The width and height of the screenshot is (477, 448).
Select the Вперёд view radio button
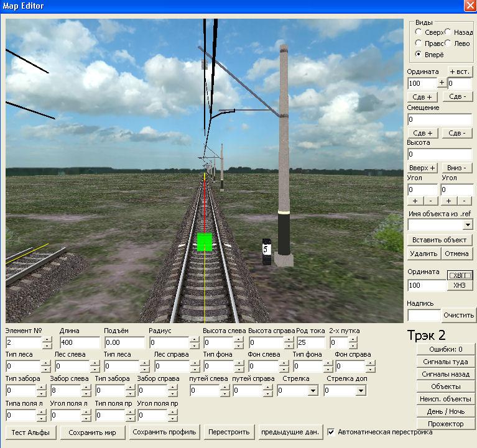click(x=419, y=55)
